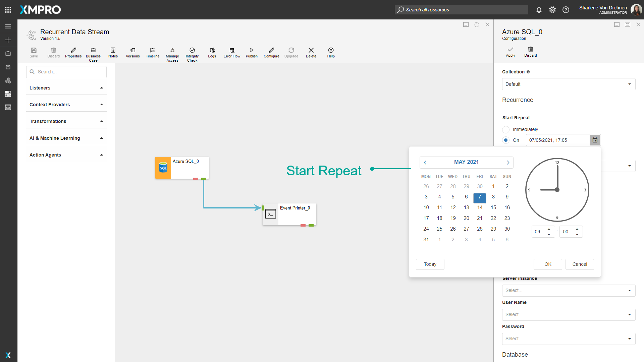The height and width of the screenshot is (362, 644).
Task: Click Configure in the toolbar
Action: pos(271,53)
